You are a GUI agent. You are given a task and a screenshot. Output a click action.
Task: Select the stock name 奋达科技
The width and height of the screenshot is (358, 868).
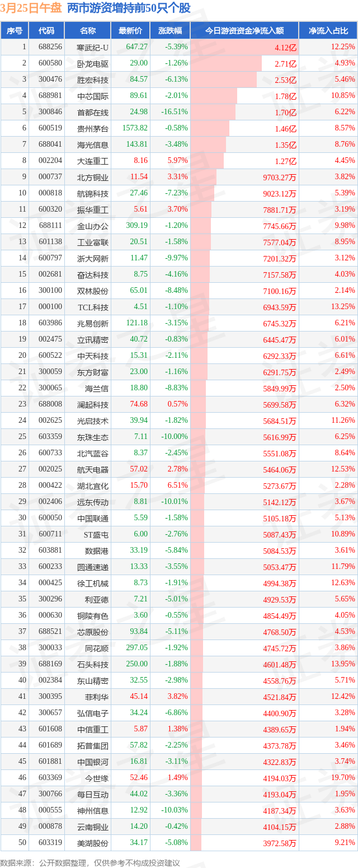(93, 274)
